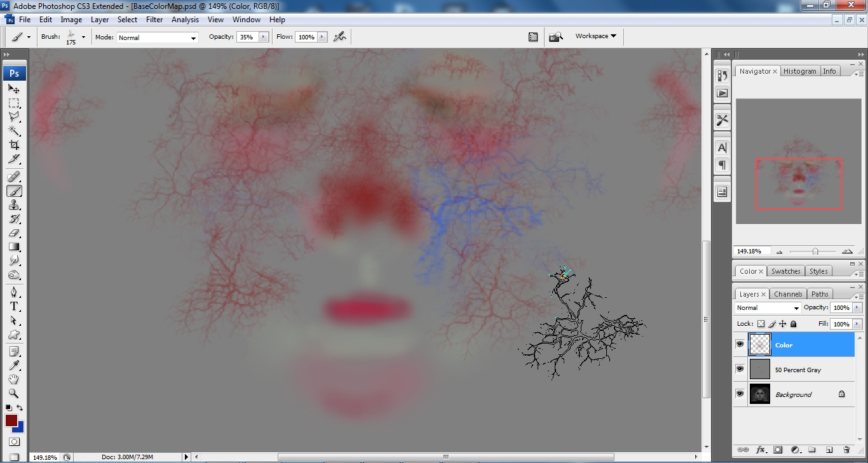Swap foreground and background colors

pyautogui.click(x=20, y=408)
